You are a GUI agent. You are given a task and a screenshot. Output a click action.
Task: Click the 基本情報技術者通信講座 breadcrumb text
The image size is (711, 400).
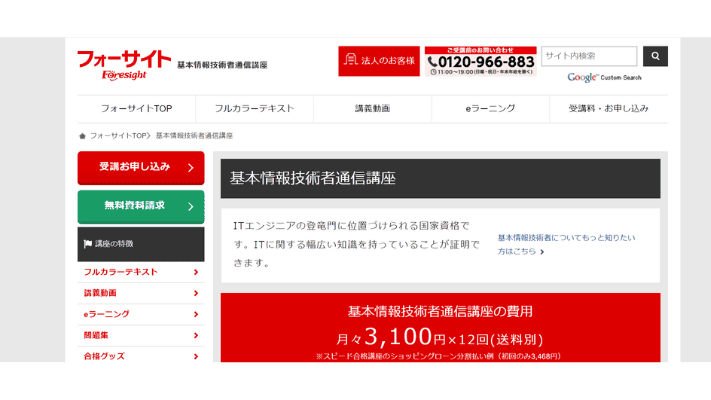coord(194,136)
